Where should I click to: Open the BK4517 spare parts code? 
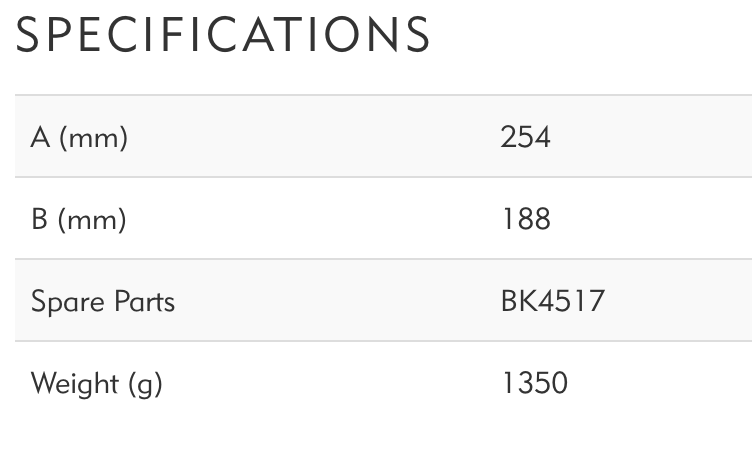552,301
